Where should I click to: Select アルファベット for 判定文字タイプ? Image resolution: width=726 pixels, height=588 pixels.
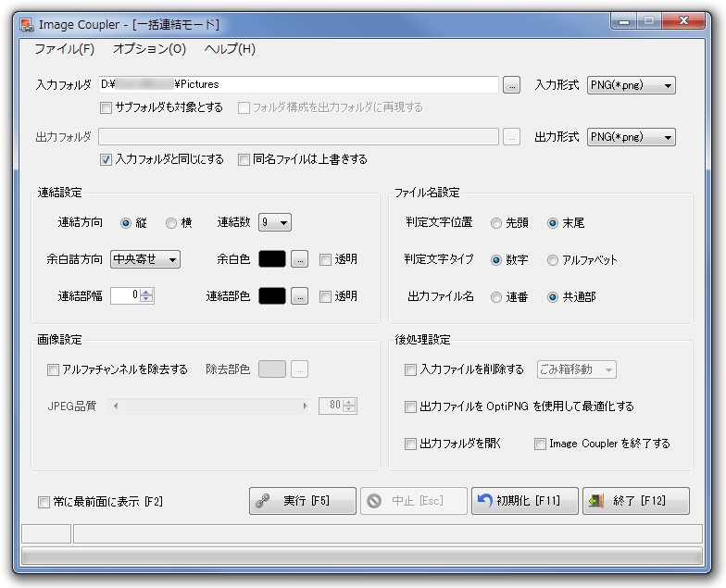point(552,260)
